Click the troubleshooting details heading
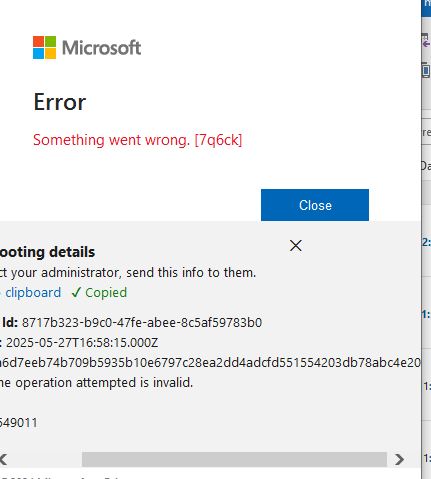 click(x=47, y=252)
